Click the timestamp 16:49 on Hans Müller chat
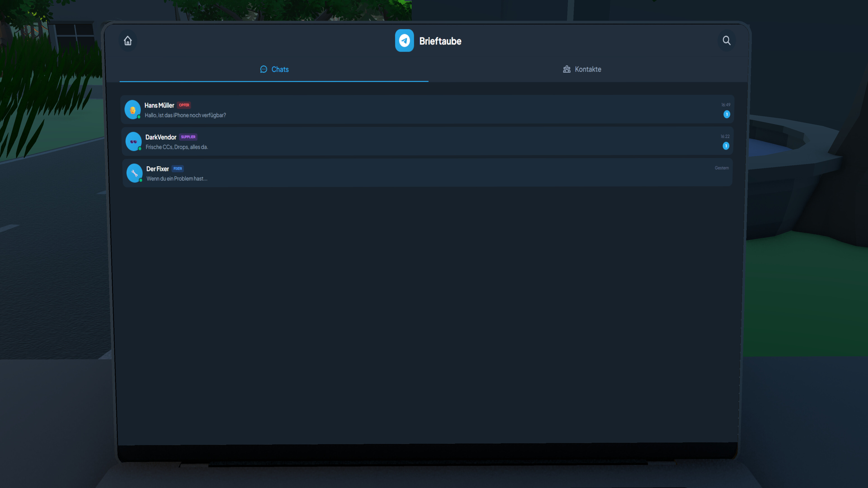Viewport: 868px width, 488px height. pos(725,104)
